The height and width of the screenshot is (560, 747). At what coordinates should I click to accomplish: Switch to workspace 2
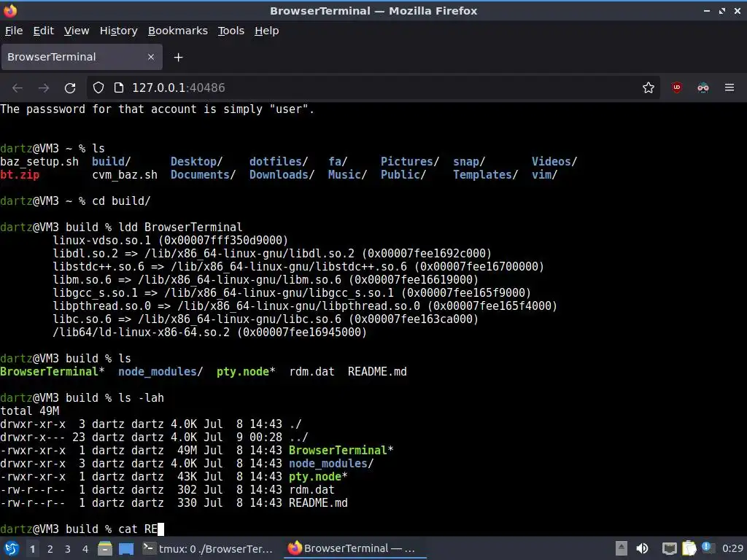tap(50, 549)
